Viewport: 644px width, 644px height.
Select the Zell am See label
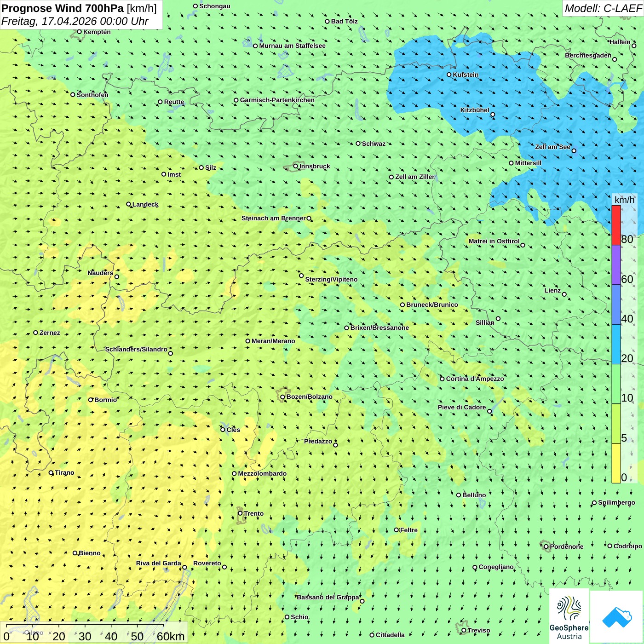click(x=552, y=147)
